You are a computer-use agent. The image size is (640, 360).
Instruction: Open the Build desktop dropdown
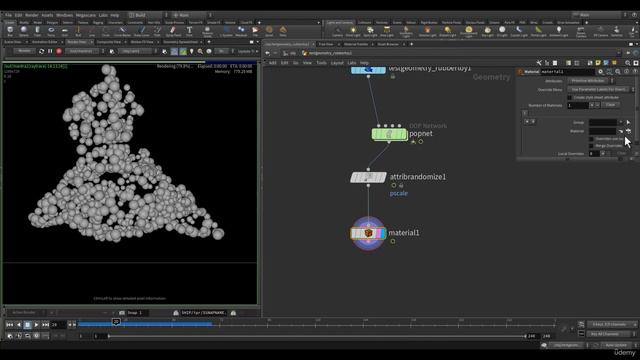(x=147, y=15)
